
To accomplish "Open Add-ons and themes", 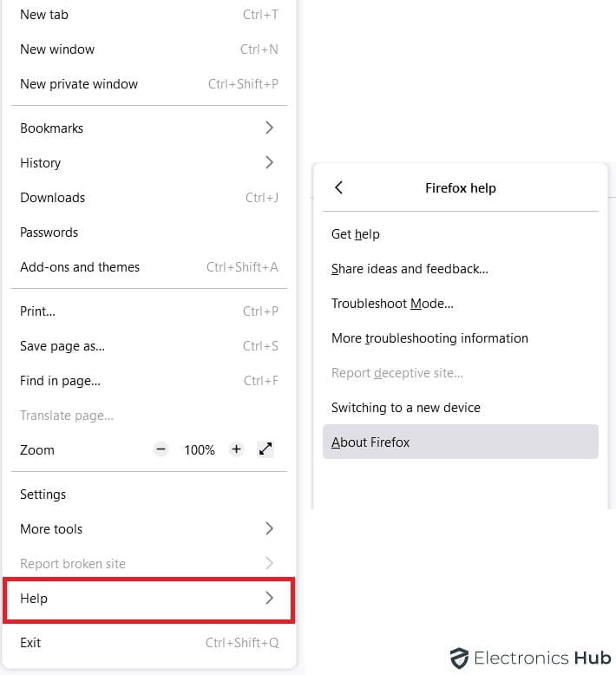I will click(80, 267).
